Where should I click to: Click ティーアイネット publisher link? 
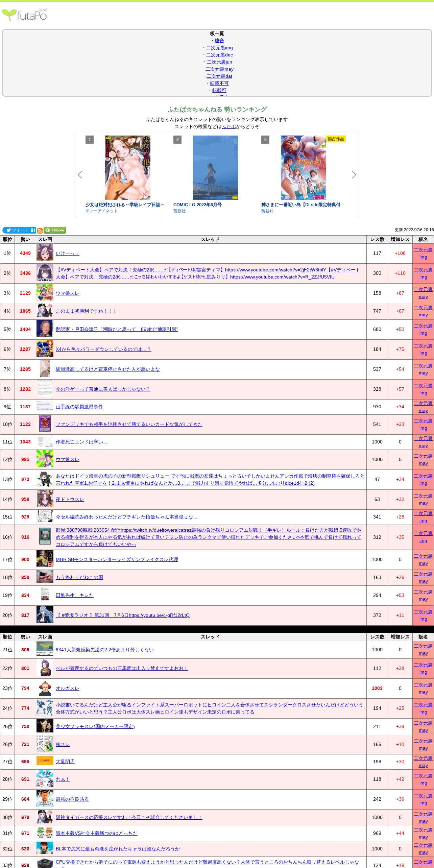[x=101, y=211]
